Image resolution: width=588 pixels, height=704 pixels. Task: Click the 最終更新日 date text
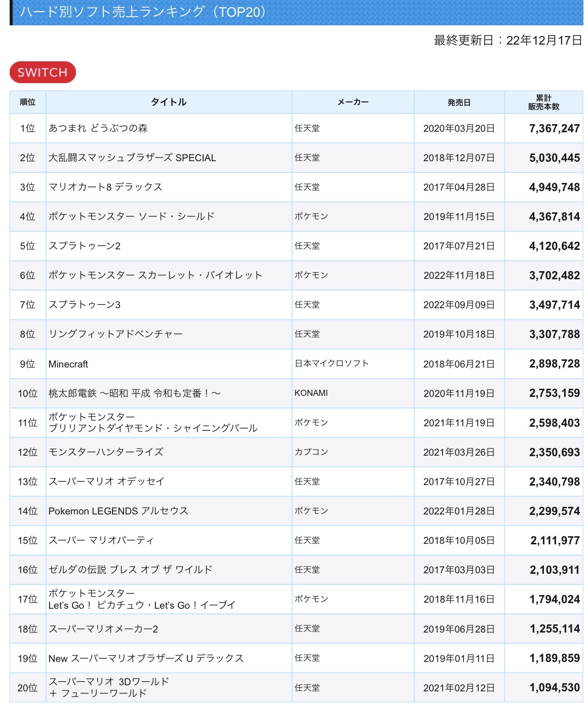pos(508,41)
